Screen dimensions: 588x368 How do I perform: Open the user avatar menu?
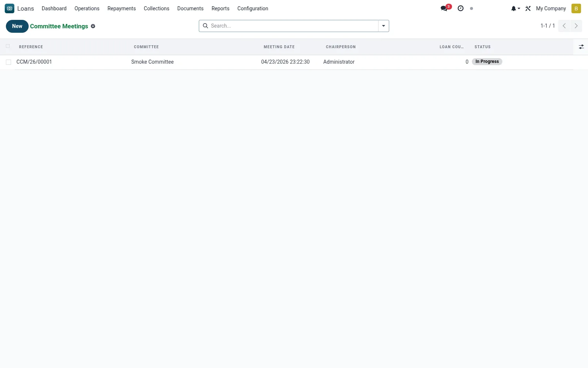click(576, 8)
